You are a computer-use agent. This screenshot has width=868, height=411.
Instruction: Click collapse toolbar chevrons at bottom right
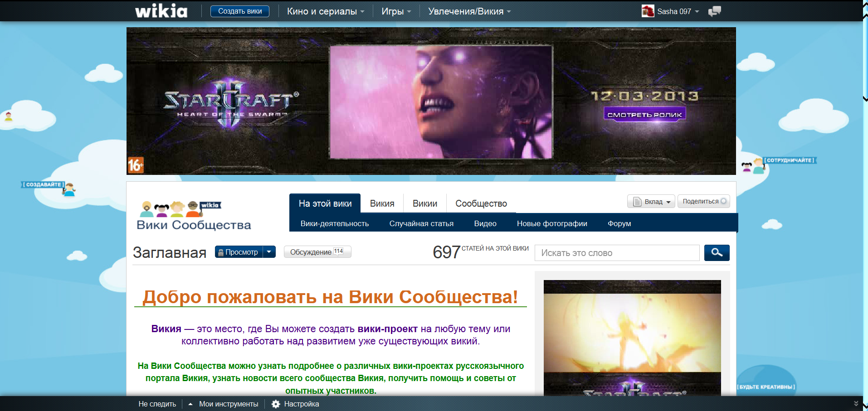(856, 403)
